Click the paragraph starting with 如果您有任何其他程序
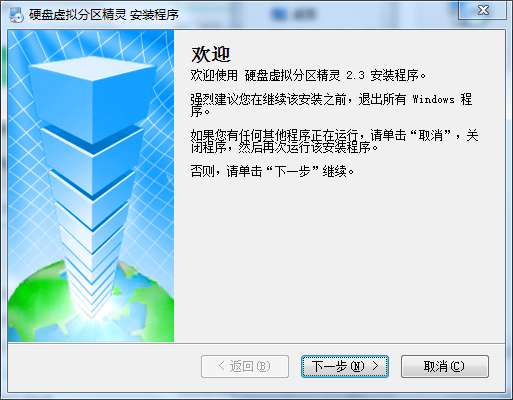 tap(334, 141)
